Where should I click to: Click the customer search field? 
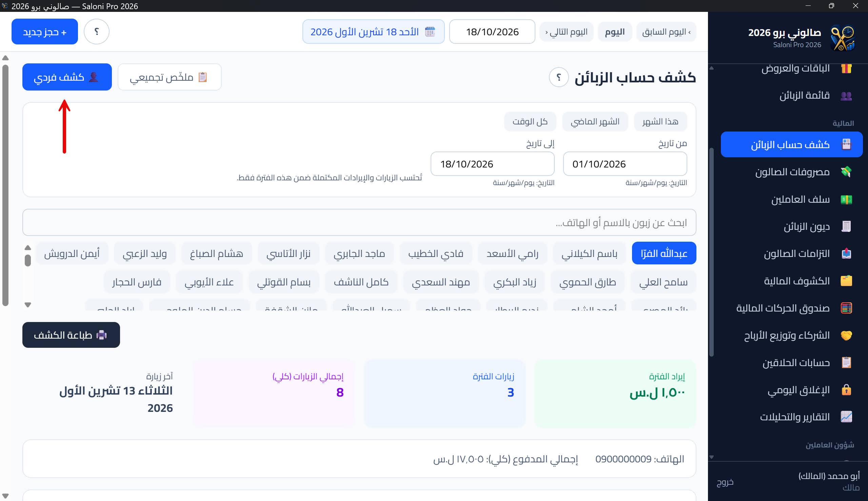click(x=359, y=222)
